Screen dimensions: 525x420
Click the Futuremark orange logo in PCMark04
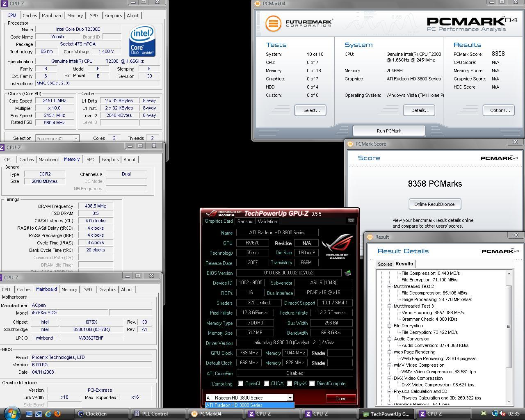[273, 23]
